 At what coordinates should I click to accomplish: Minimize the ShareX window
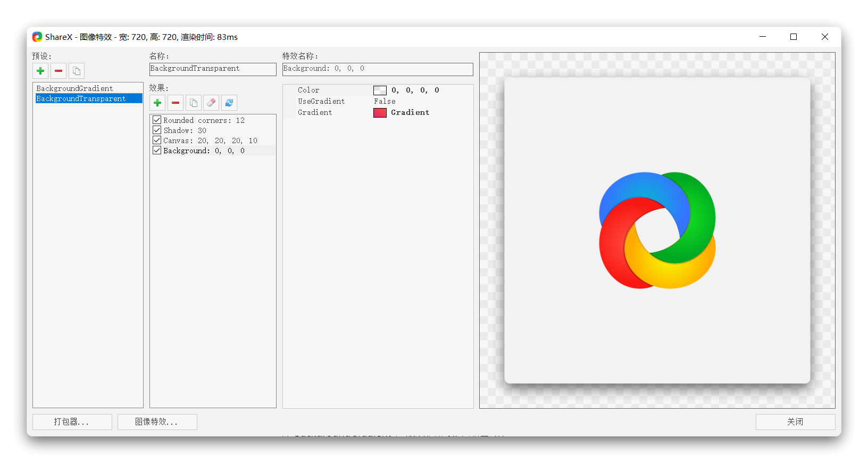(x=763, y=37)
